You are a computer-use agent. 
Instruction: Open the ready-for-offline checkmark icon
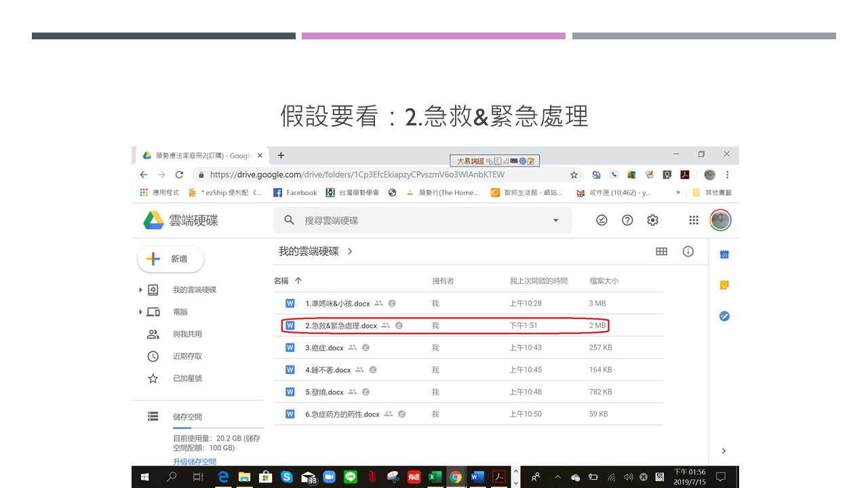601,220
